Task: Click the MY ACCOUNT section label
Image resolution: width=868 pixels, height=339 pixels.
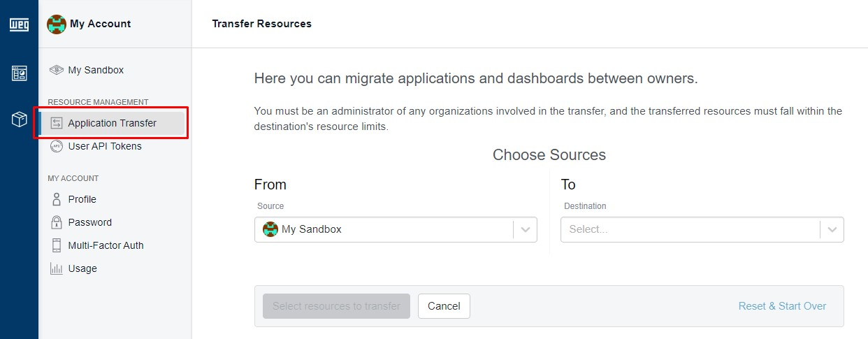Action: coord(73,178)
